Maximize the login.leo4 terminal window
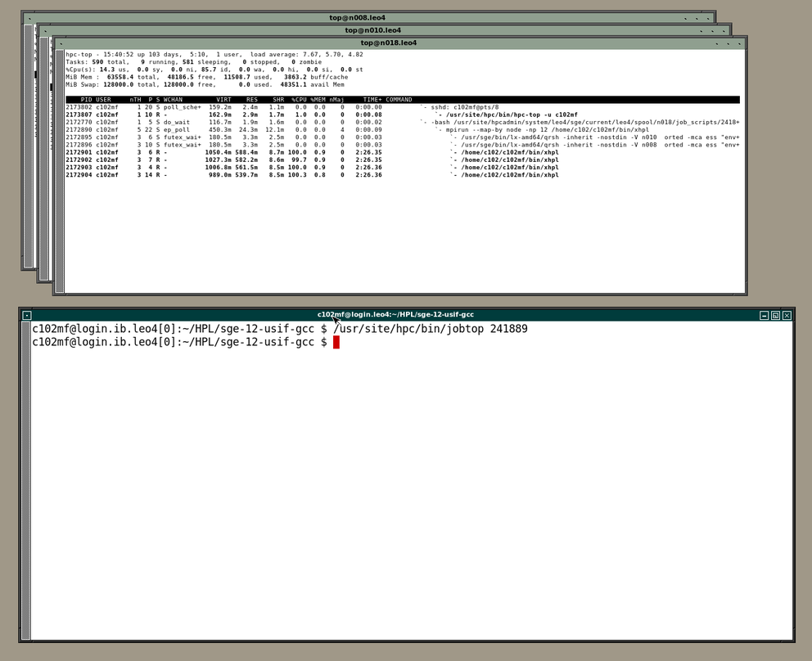This screenshot has width=812, height=661. (775, 315)
